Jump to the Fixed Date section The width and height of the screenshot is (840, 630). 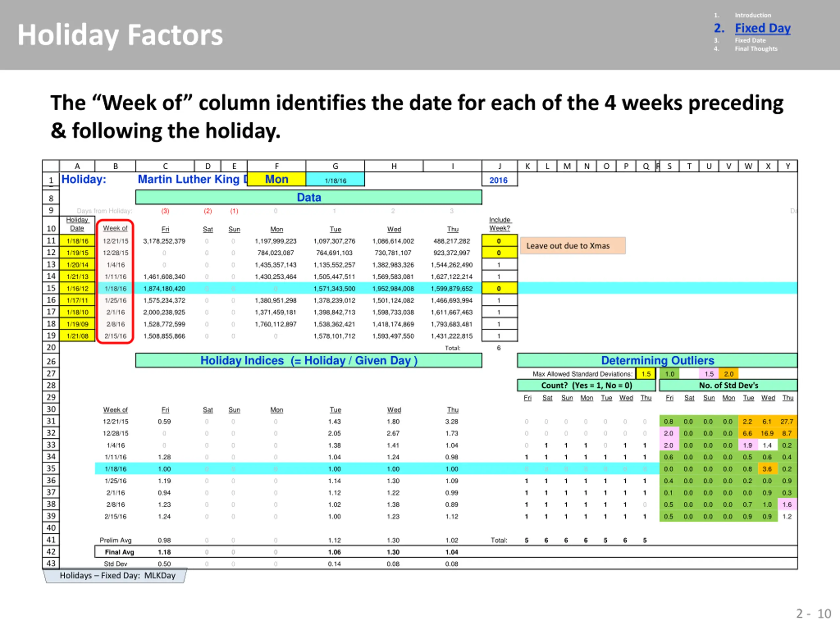[x=750, y=40]
